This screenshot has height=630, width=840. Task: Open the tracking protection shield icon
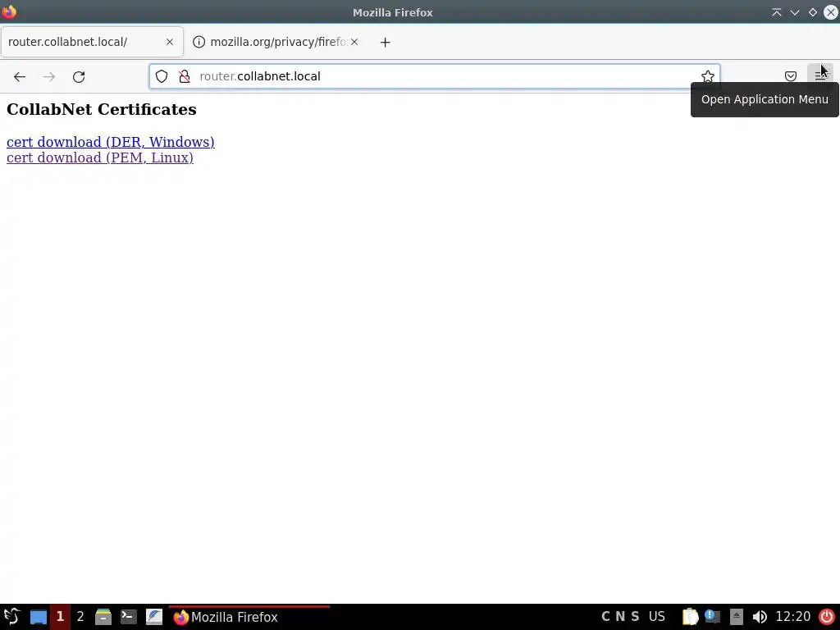162,76
